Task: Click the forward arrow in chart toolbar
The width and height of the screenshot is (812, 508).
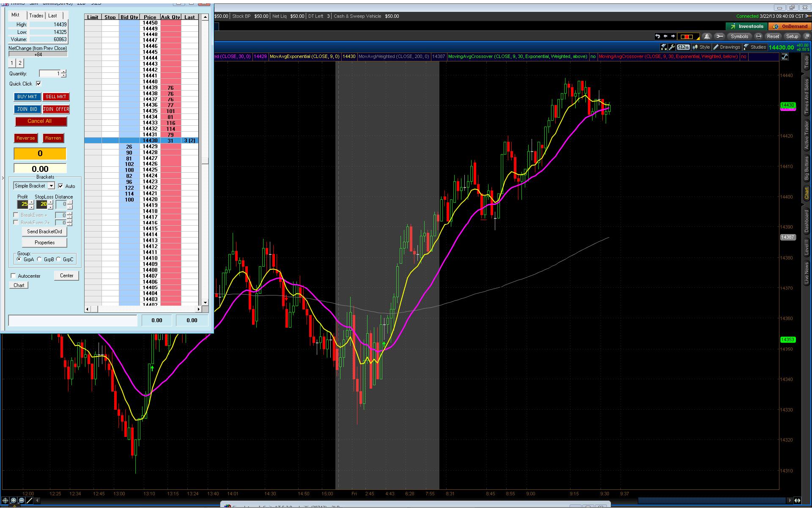Action: point(673,36)
